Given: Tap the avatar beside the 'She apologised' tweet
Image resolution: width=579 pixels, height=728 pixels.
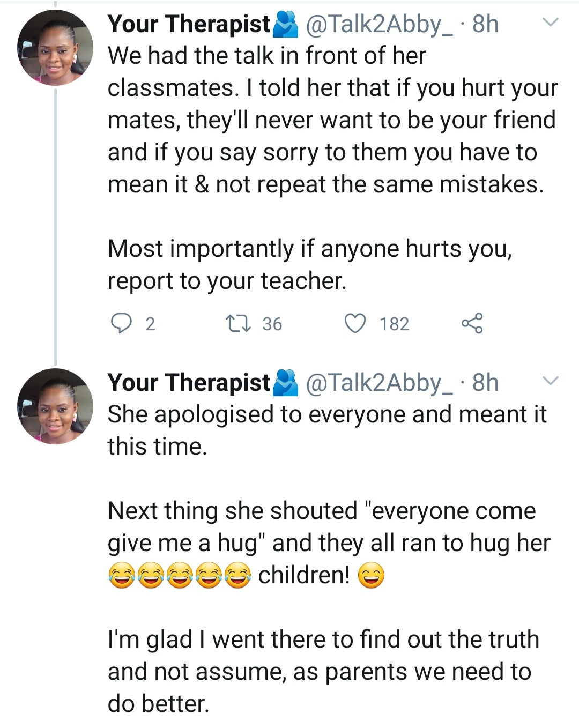Looking at the screenshot, I should [55, 406].
